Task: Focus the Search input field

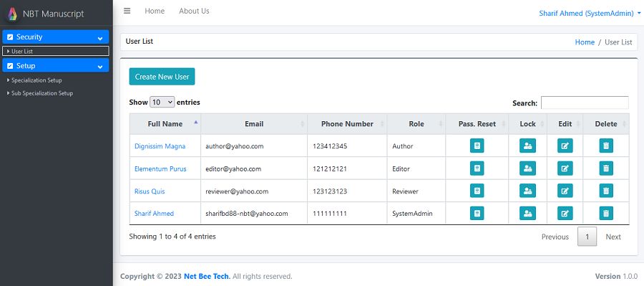Action: click(x=585, y=103)
